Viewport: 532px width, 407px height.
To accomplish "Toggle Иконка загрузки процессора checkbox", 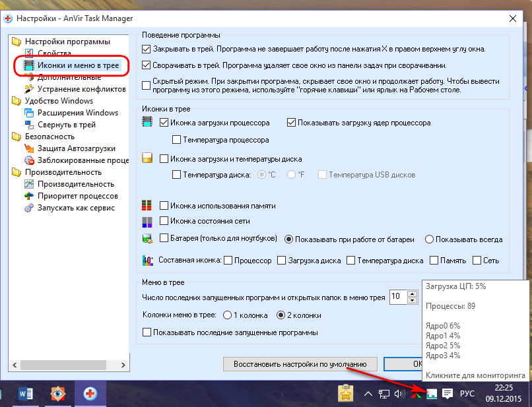I will (x=164, y=123).
